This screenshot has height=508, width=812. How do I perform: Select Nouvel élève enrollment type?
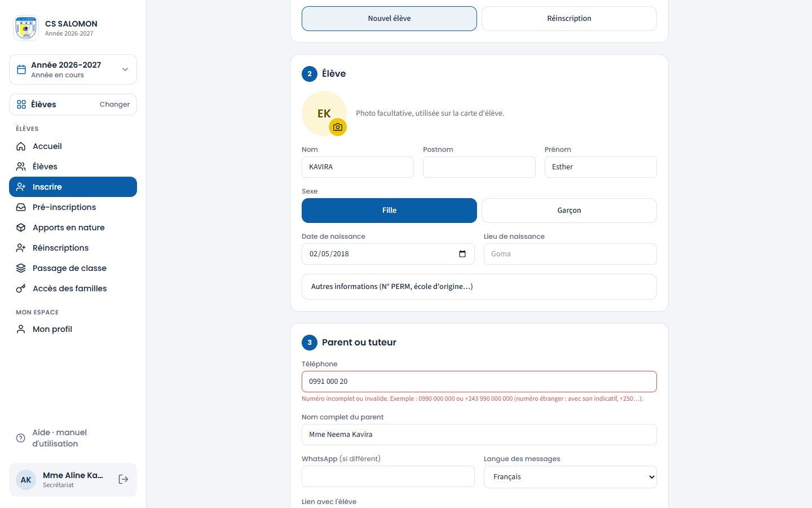(389, 19)
